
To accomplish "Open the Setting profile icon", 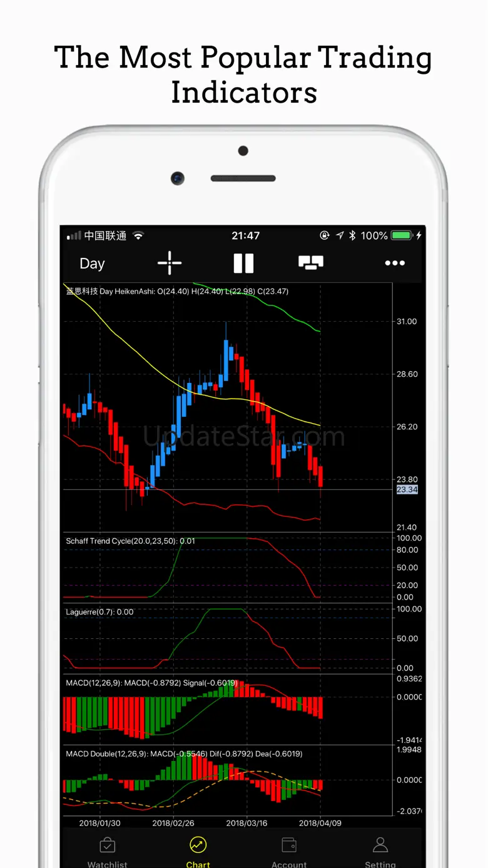I will tap(380, 845).
